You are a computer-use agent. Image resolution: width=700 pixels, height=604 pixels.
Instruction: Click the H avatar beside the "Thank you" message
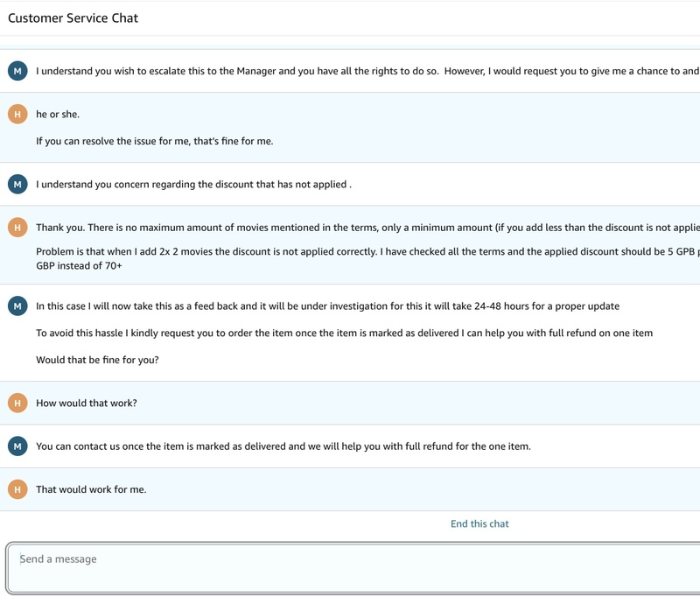17,228
